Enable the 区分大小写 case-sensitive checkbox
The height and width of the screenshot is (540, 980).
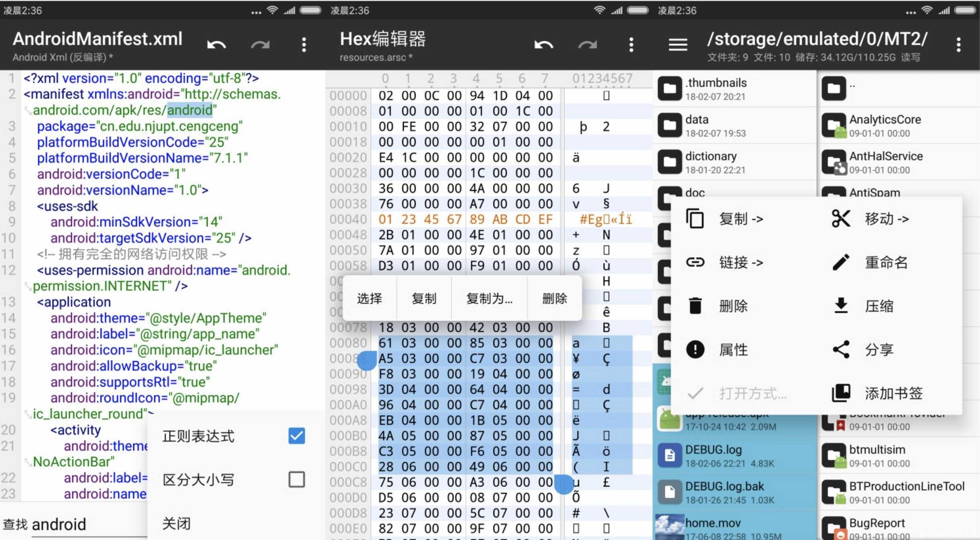[297, 479]
